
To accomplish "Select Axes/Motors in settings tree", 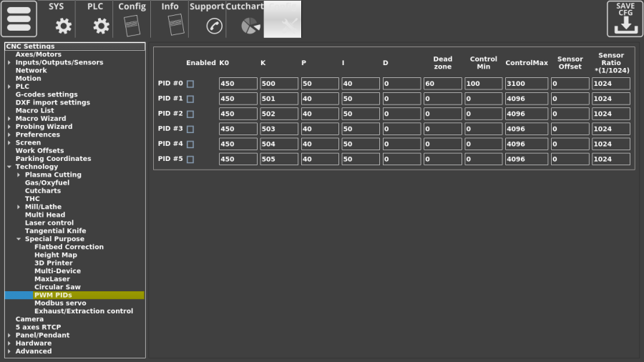I will (38, 54).
